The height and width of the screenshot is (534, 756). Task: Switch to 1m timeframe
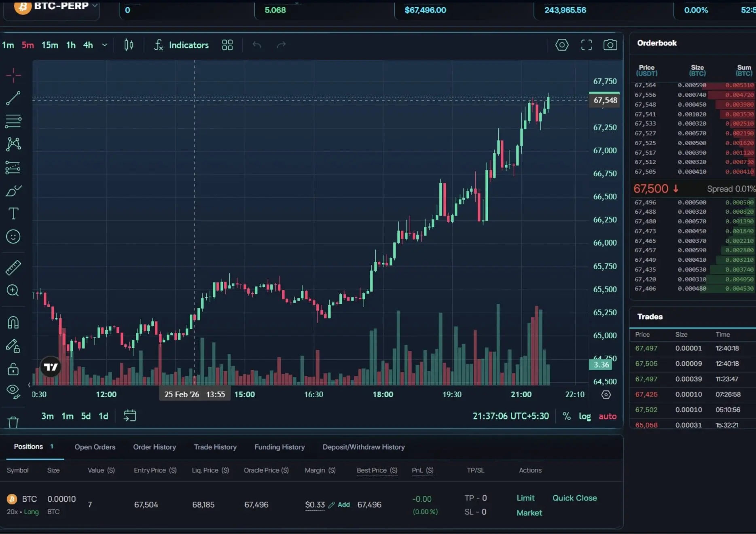click(x=8, y=45)
